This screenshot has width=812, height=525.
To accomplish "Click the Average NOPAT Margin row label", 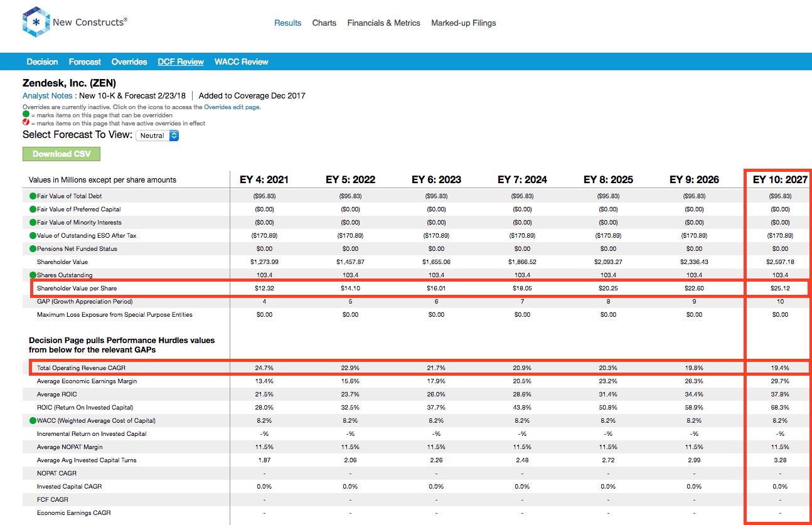I will pyautogui.click(x=70, y=447).
